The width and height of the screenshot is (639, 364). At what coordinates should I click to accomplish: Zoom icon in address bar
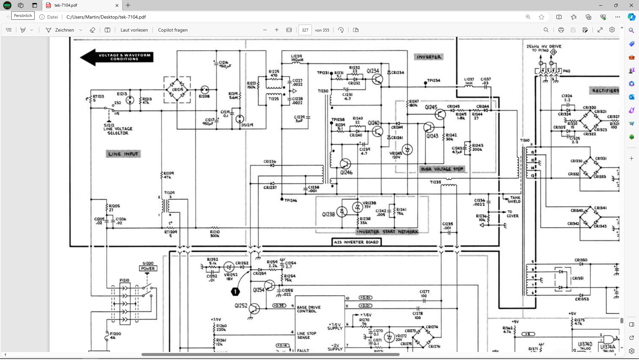coord(528,17)
